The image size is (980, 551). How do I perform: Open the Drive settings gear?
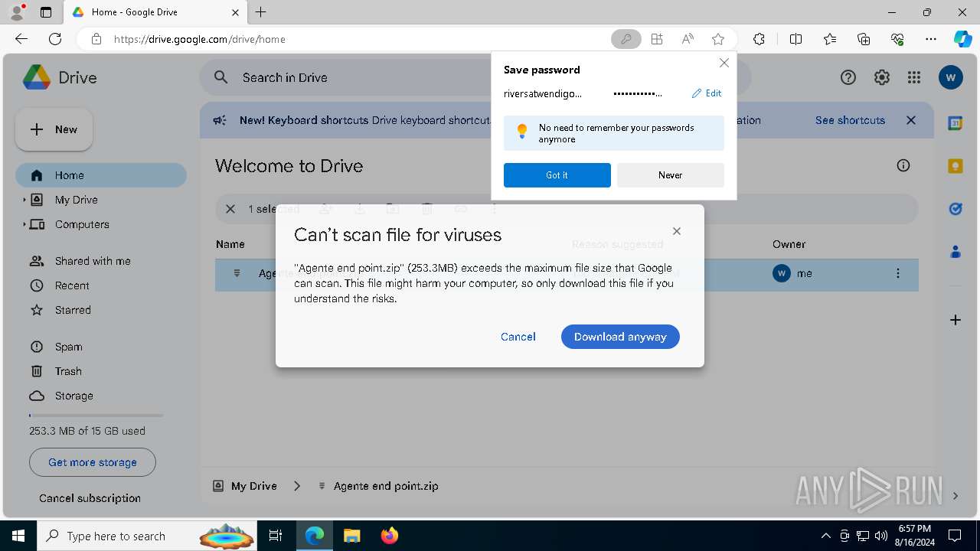(882, 77)
